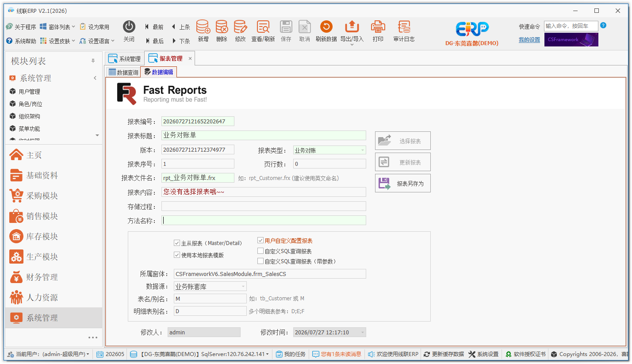Toggle 主从报表 (Master/Detail) checkbox
The width and height of the screenshot is (632, 364).
tap(177, 243)
